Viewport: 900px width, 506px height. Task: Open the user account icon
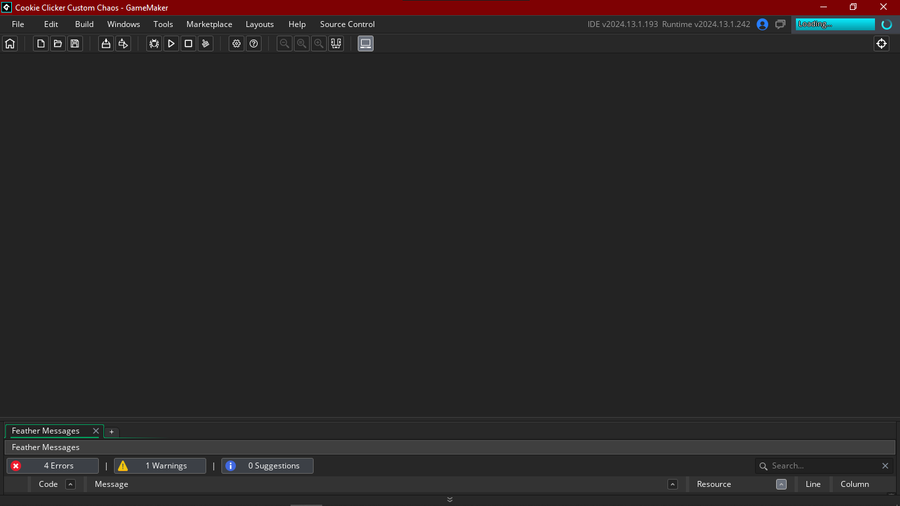pyautogui.click(x=762, y=24)
